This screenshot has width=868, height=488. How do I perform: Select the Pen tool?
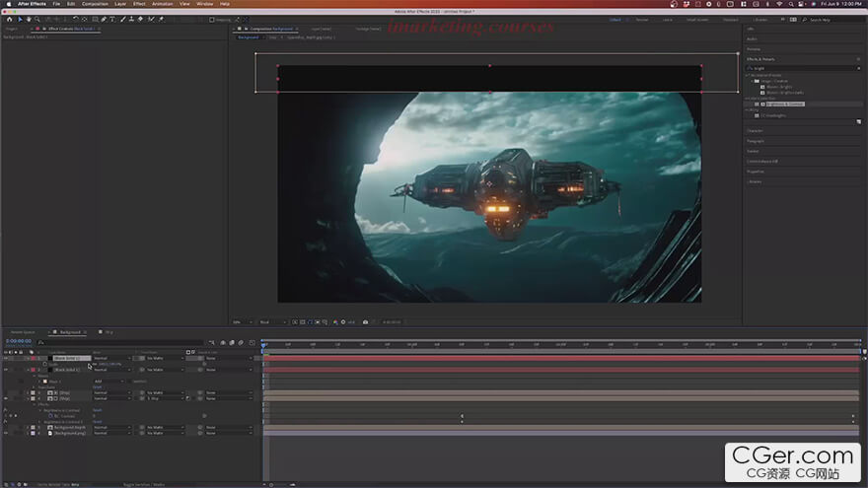(104, 20)
